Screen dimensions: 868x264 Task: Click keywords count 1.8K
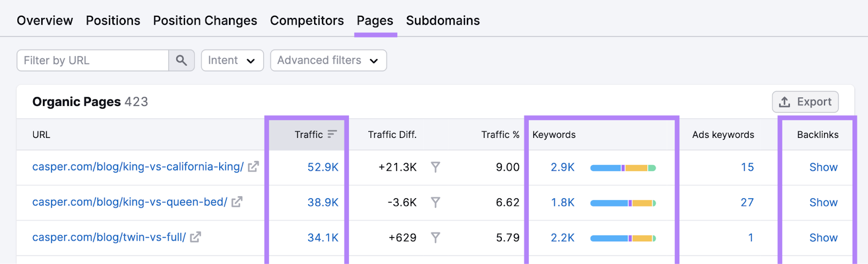563,203
